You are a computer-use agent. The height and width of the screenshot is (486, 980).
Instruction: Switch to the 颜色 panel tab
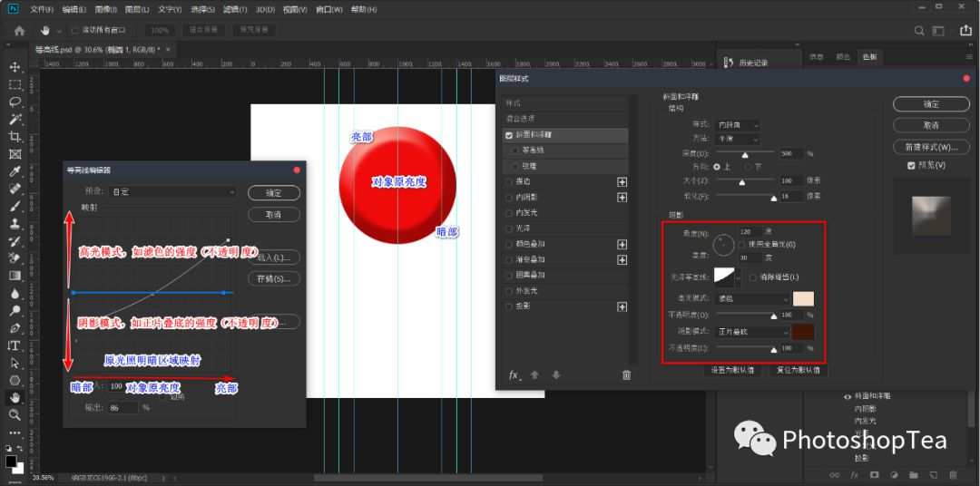pyautogui.click(x=843, y=57)
